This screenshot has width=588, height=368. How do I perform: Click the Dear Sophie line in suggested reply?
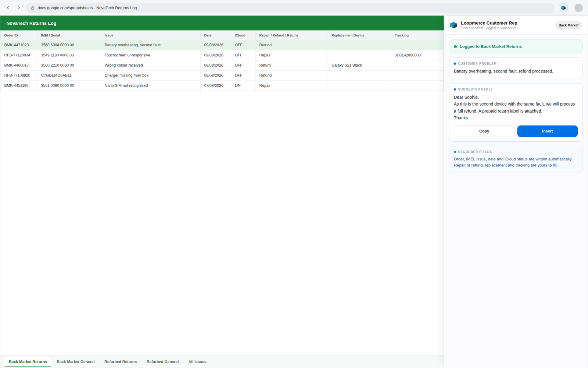coord(466,97)
